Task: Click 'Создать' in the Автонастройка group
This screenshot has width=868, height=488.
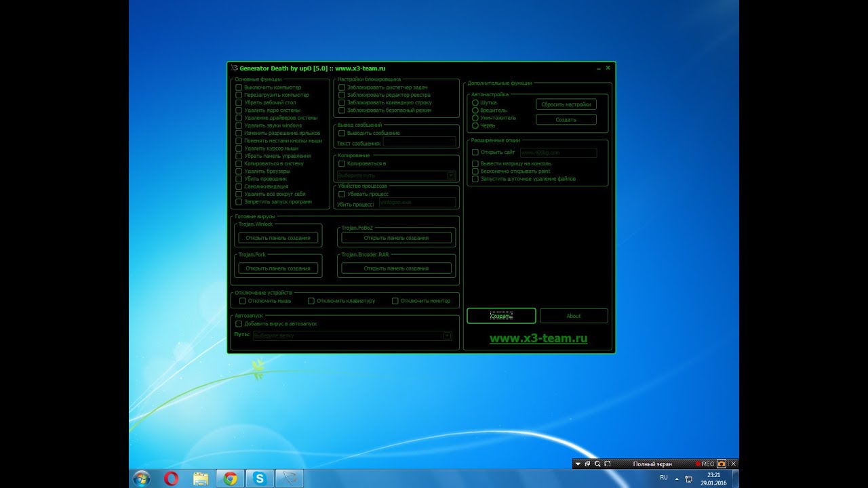Action: pos(566,119)
